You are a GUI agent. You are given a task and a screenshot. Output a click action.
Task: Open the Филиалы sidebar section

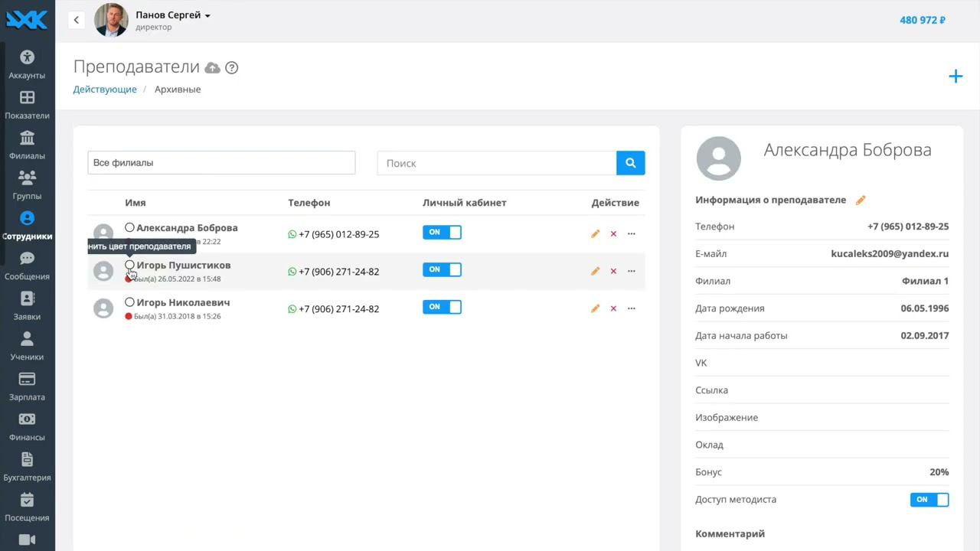(27, 145)
